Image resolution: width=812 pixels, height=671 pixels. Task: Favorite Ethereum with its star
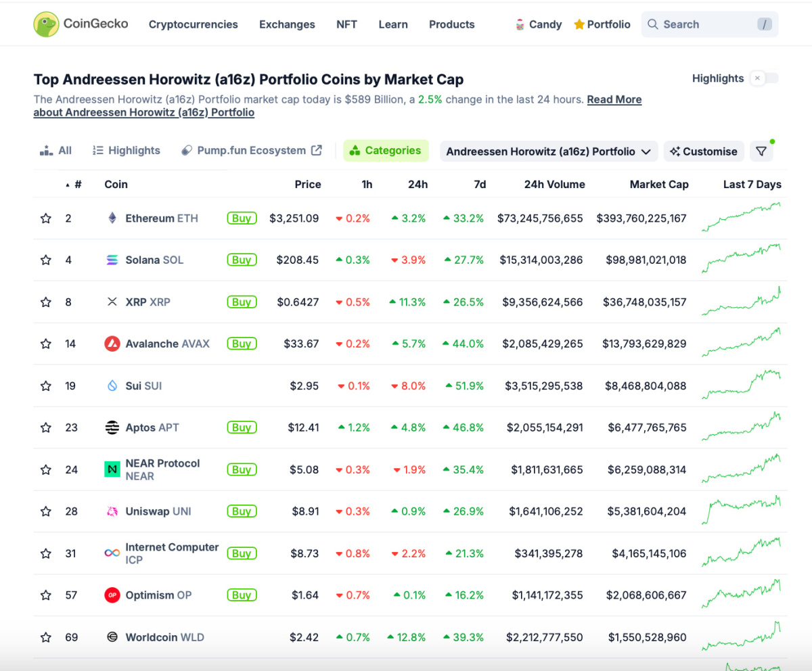[46, 218]
